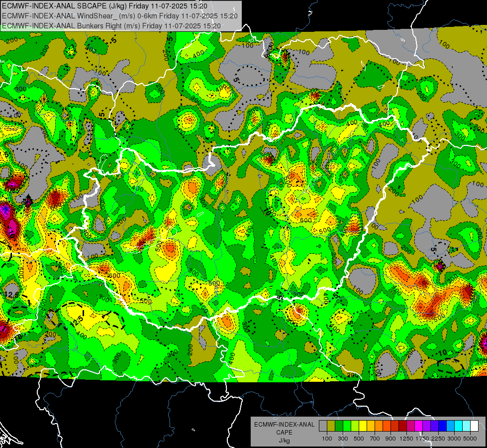Select the pink-magenta legend swatch right of 1250
This screenshot has width=487, height=448.
(410, 426)
